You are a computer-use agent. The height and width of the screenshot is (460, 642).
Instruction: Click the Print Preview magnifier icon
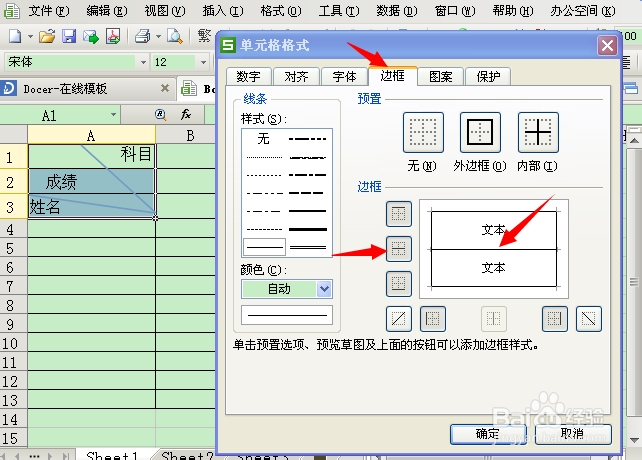[x=175, y=36]
